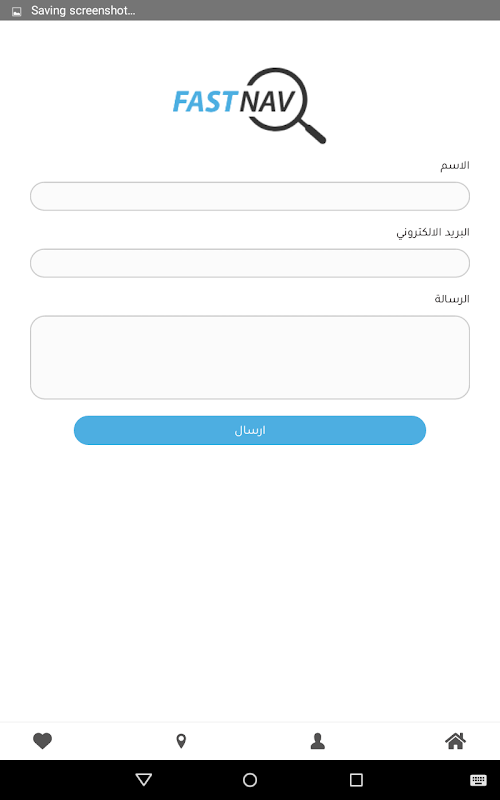This screenshot has width=500, height=800.
Task: Open recent apps square button
Action: tap(356, 780)
